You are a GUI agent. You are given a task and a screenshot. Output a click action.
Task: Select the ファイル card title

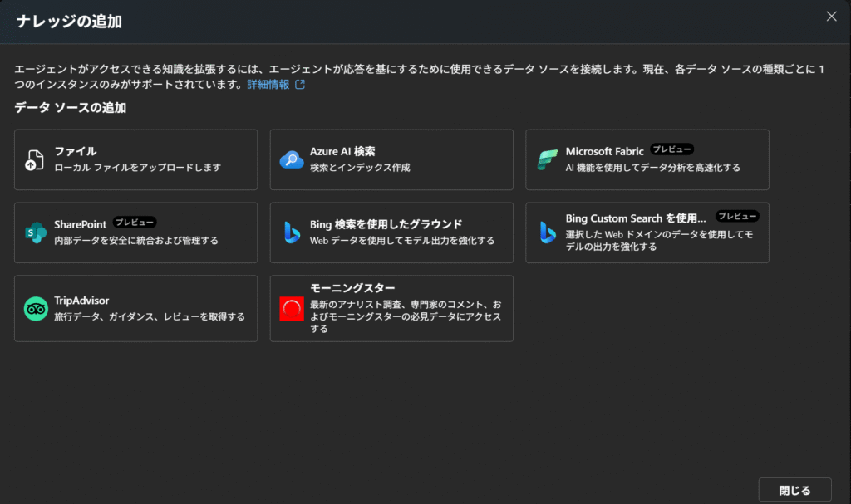pyautogui.click(x=76, y=151)
